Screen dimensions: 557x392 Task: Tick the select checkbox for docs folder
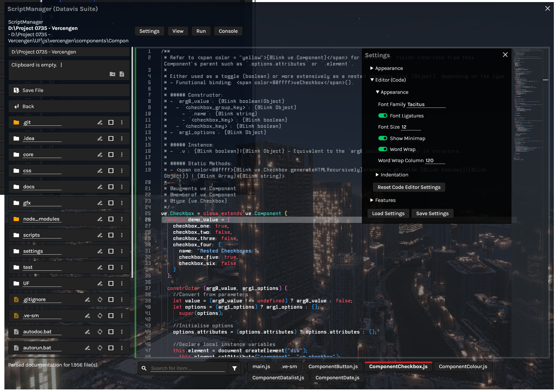(x=111, y=187)
